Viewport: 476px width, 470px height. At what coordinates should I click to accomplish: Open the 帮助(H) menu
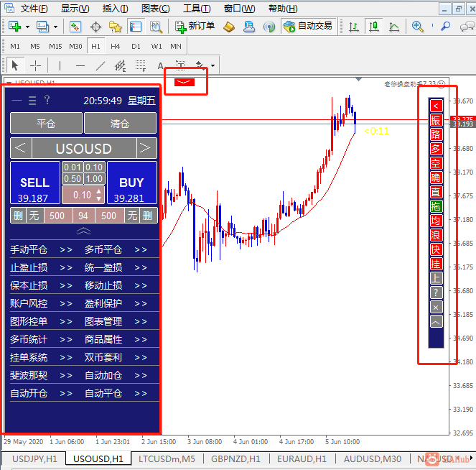coord(283,9)
